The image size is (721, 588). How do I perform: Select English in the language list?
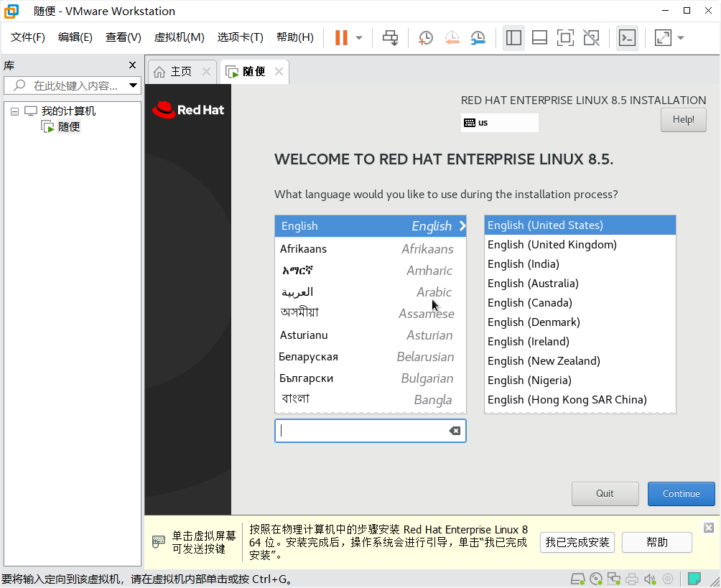[x=370, y=226]
